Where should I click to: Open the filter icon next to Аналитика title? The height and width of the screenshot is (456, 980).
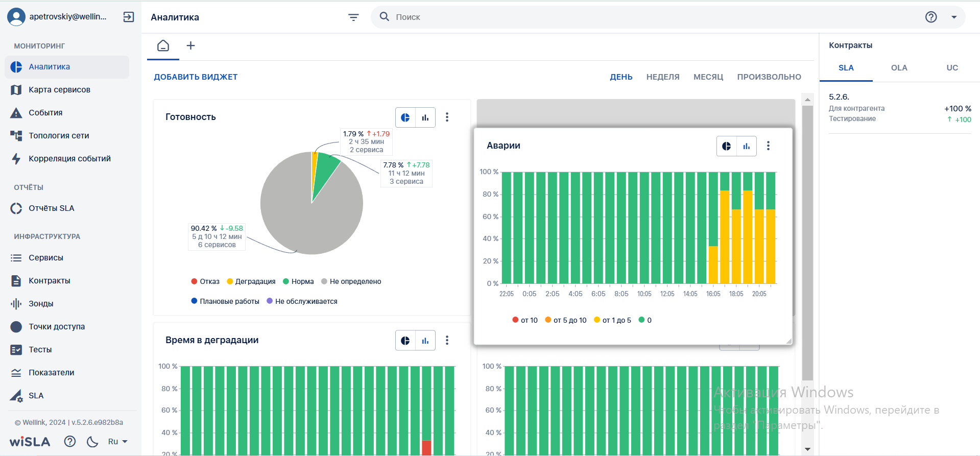353,17
